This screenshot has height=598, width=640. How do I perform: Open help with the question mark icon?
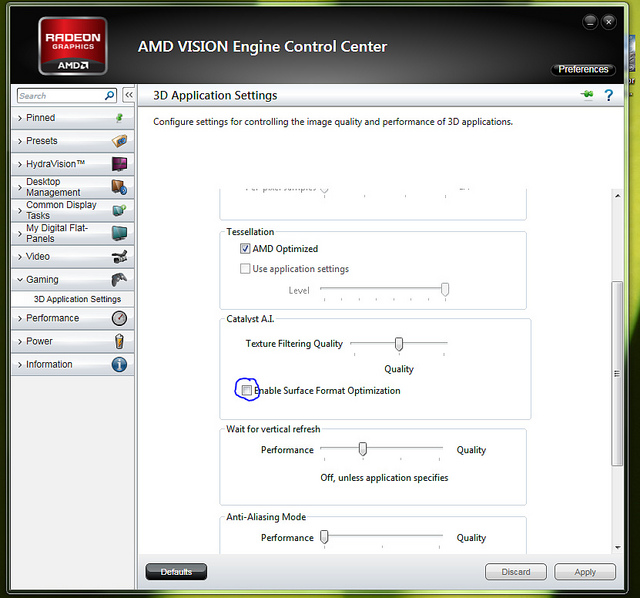tap(609, 96)
